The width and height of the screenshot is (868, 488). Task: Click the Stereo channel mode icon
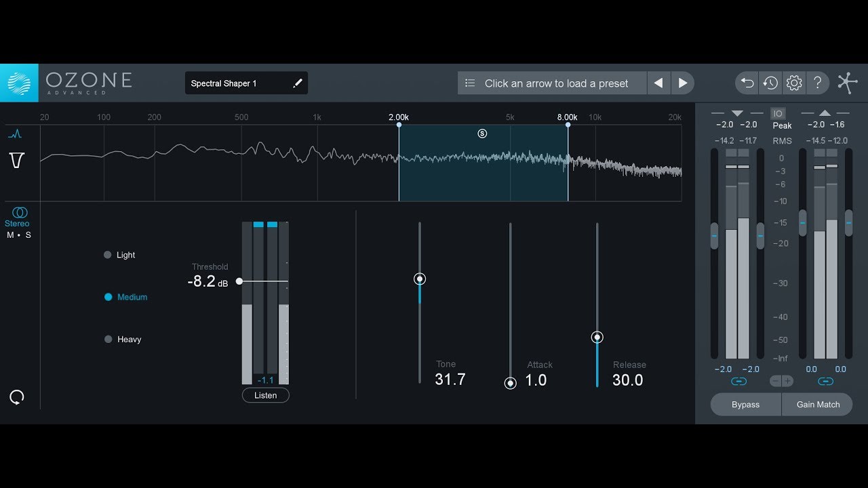click(x=20, y=212)
